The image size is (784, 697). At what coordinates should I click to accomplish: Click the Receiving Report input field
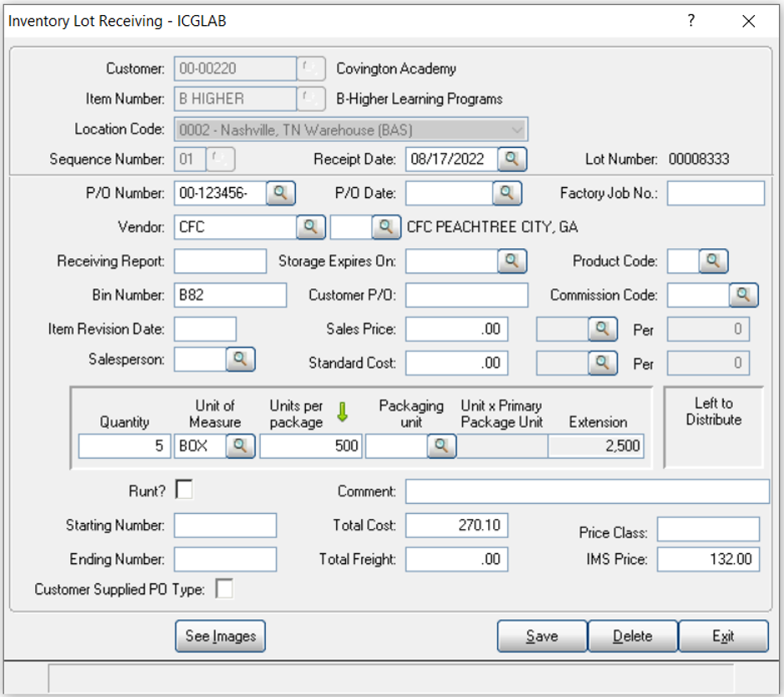pos(220,261)
